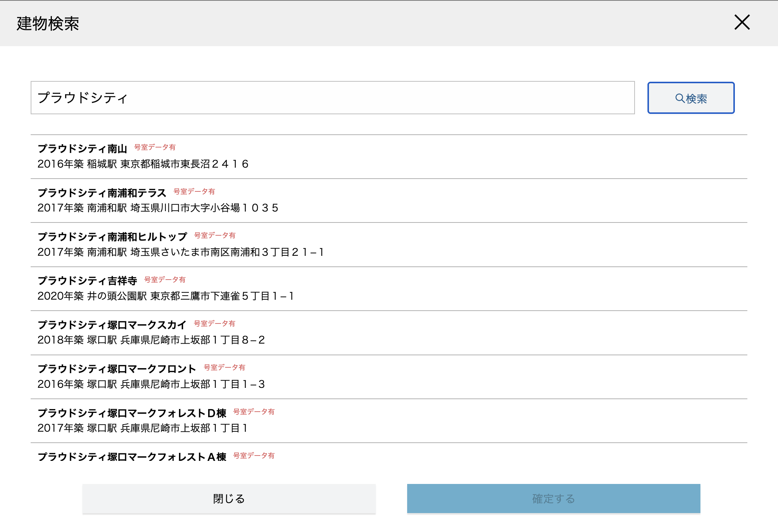Select プラウドシティ塚口マークスカイ result
This screenshot has height=532, width=778.
(x=112, y=325)
